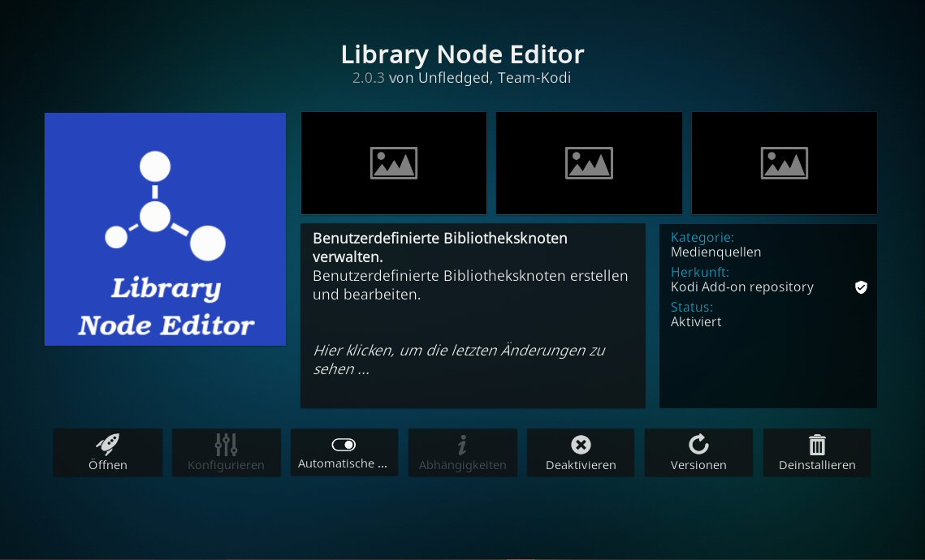The width and height of the screenshot is (925, 560).
Task: Click the verified shield icon beside Kodi repository
Action: click(862, 287)
